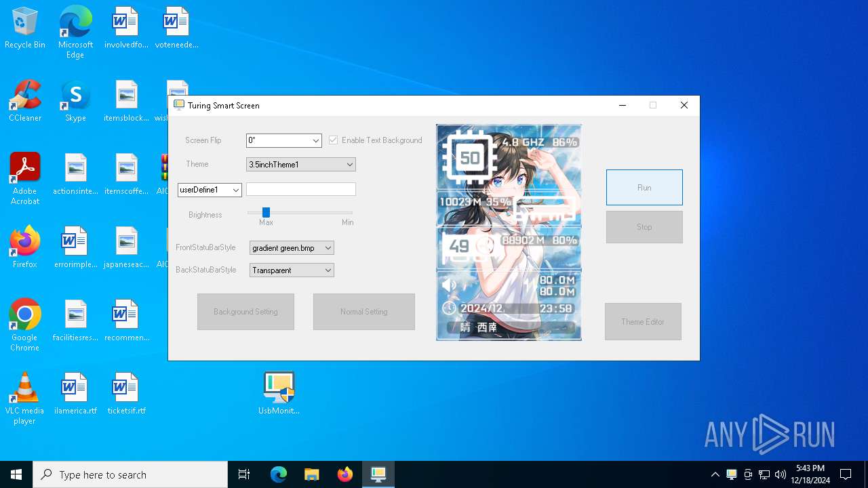The height and width of the screenshot is (488, 868).
Task: Select the voteneede... Word document icon
Action: 176,28
